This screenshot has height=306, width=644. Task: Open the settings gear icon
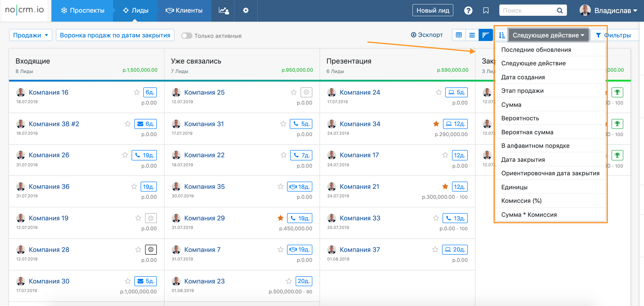click(x=246, y=11)
